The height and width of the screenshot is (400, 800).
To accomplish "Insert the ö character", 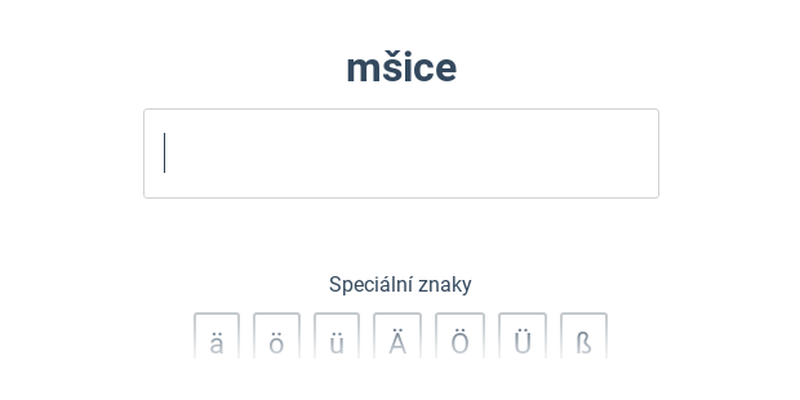I will [x=276, y=338].
